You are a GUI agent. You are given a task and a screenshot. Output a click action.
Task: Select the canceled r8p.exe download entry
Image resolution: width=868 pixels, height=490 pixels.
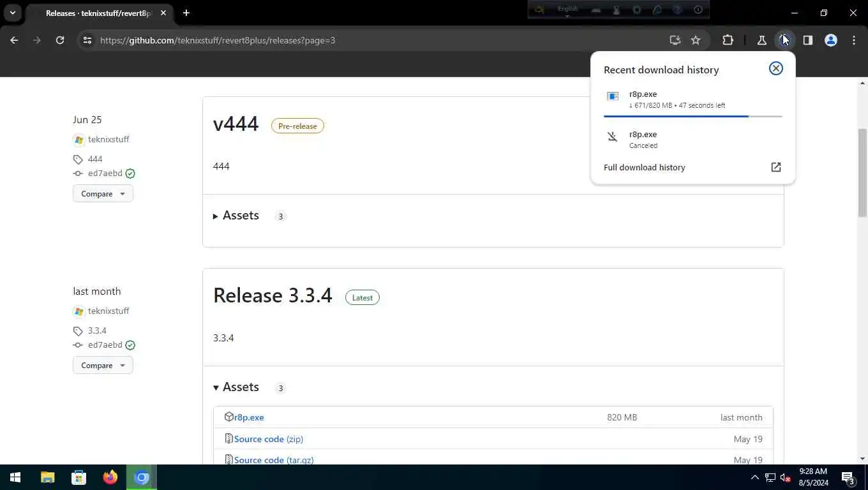point(692,139)
